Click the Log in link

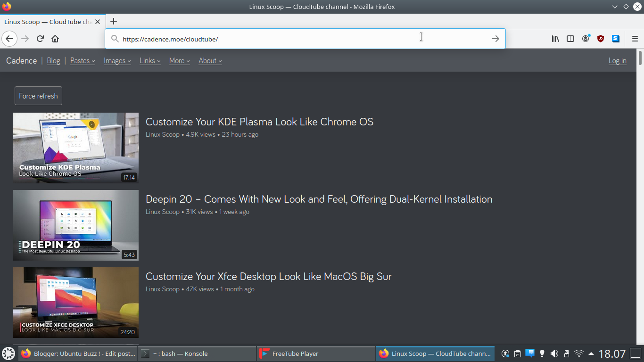click(618, 61)
